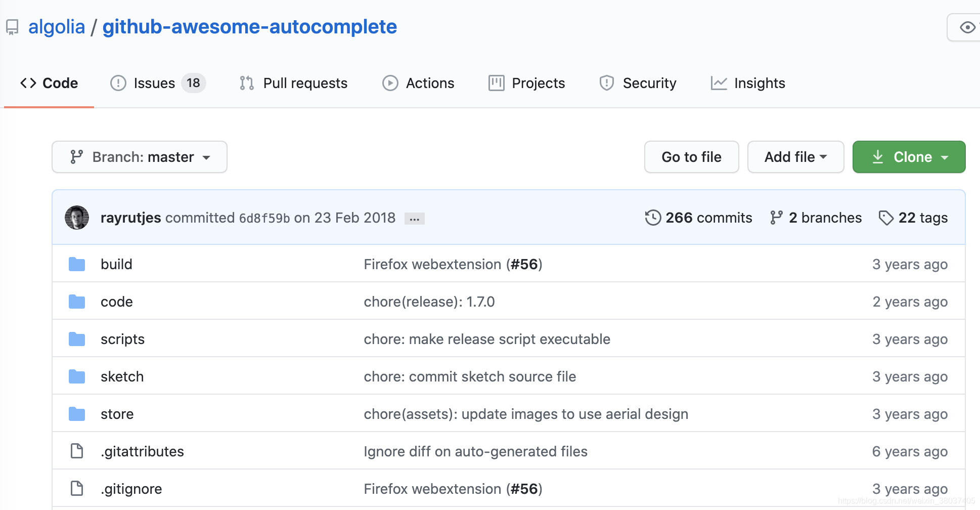Screen dimensions: 980x510
Task: Open the Branch: master dropdown
Action: (x=140, y=157)
